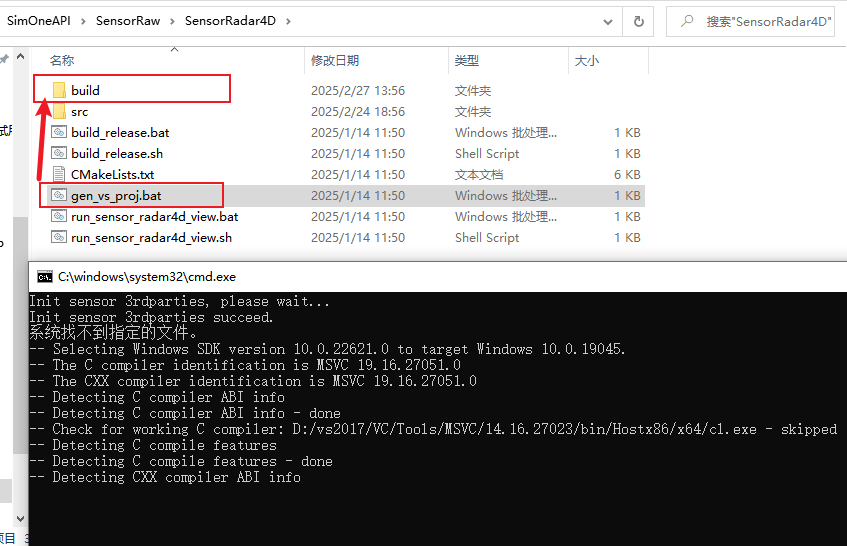This screenshot has height=546, width=847.
Task: Select the build_release.sh file icon
Action: coord(59,153)
